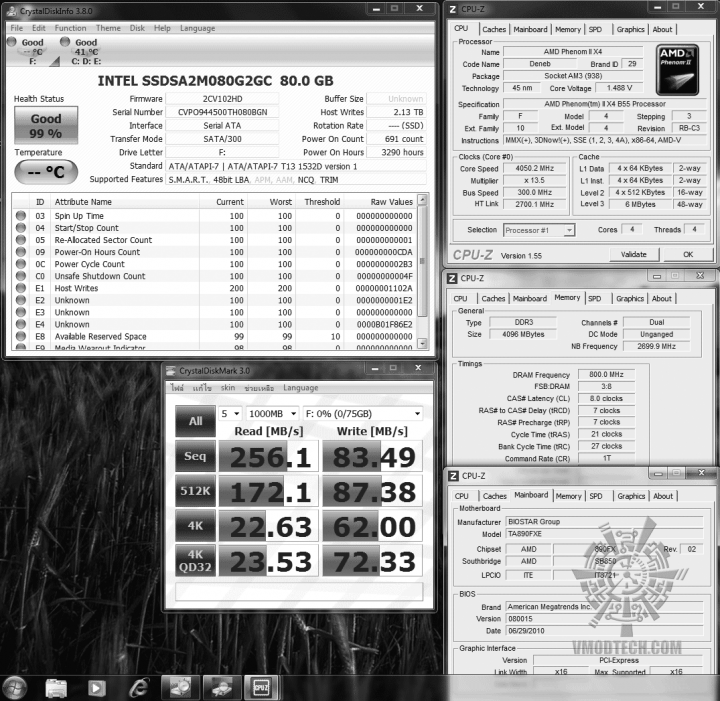This screenshot has width=720, height=701.
Task: Open drive dropdown F: 0% (0/75GB)
Action: tap(363, 414)
